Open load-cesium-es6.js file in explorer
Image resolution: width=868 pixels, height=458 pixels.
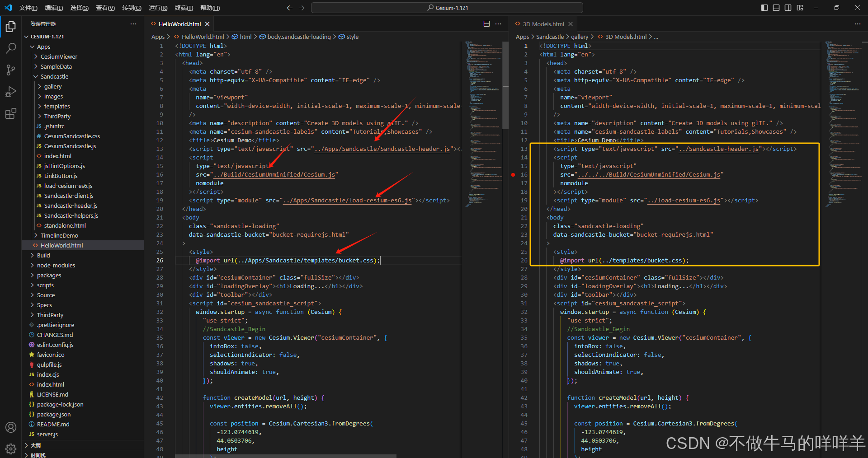(83, 186)
